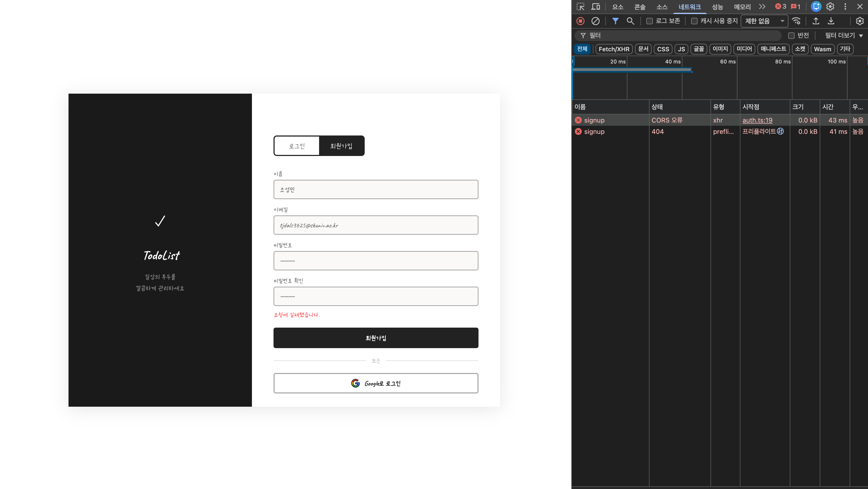Filter requests by 미디어

click(744, 49)
